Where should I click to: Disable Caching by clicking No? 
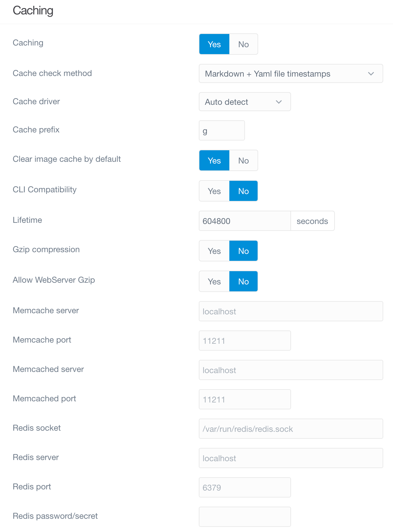243,44
